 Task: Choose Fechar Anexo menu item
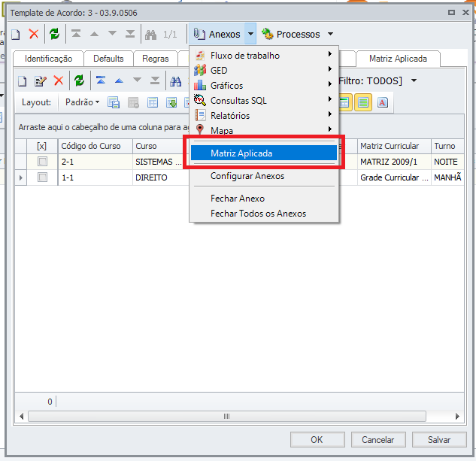tap(264, 199)
